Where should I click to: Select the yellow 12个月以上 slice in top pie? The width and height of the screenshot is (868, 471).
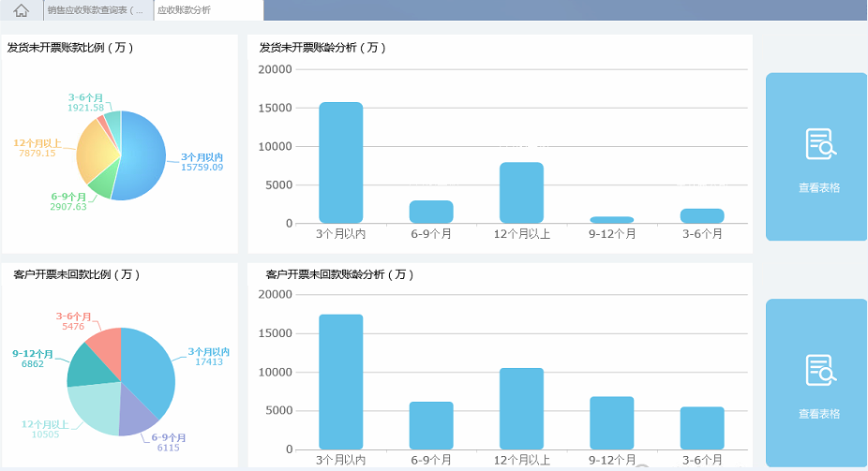[92, 152]
